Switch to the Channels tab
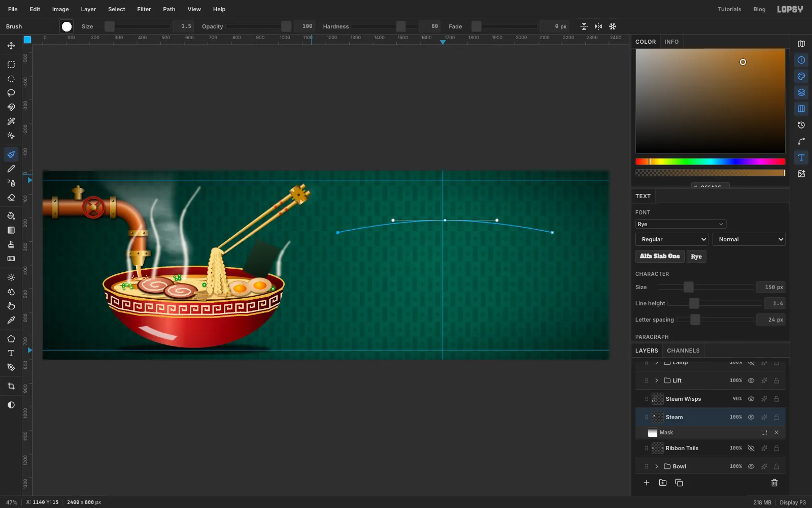Screen dimensions: 812x508 coord(683,351)
